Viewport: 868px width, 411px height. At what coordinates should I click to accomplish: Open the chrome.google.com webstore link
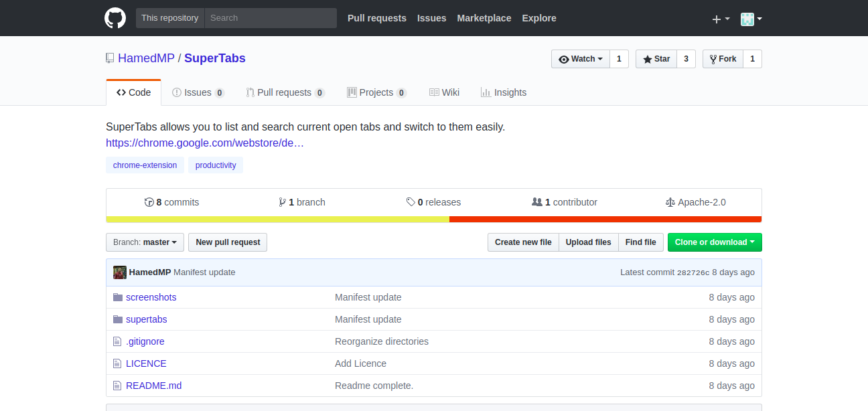[x=205, y=143]
